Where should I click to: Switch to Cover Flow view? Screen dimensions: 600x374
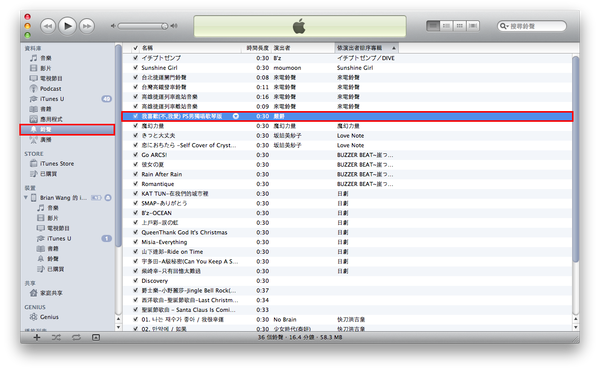click(473, 26)
